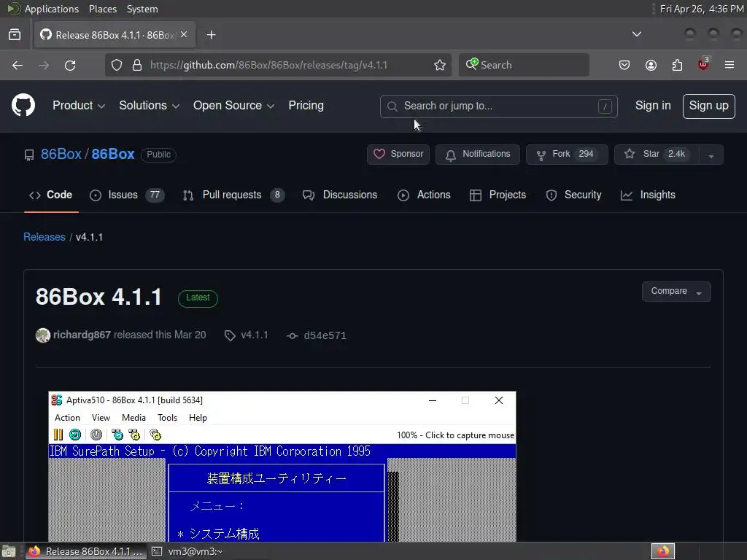Screen dimensions: 747x560
Task: Open the System menu
Action: tap(142, 9)
